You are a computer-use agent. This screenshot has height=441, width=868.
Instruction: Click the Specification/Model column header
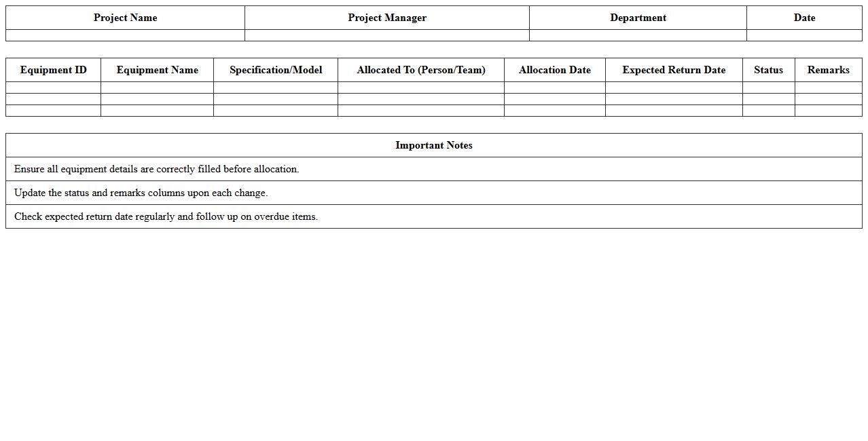[275, 70]
